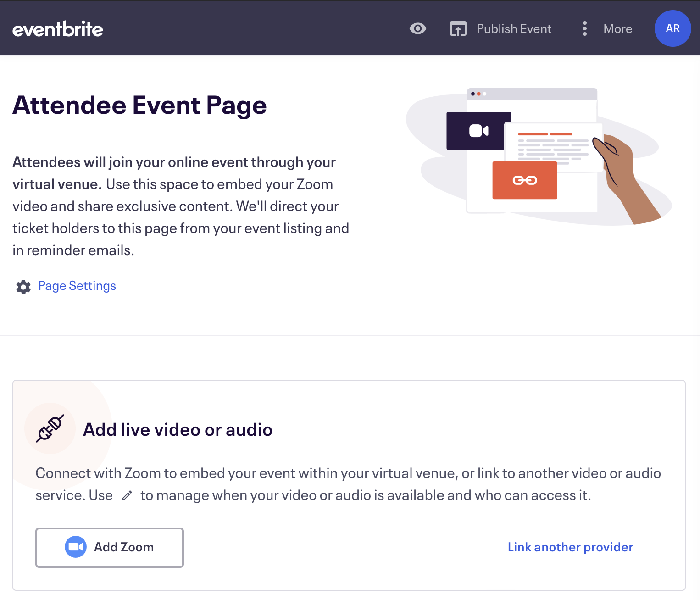Click the Publish Event label

pyautogui.click(x=514, y=28)
